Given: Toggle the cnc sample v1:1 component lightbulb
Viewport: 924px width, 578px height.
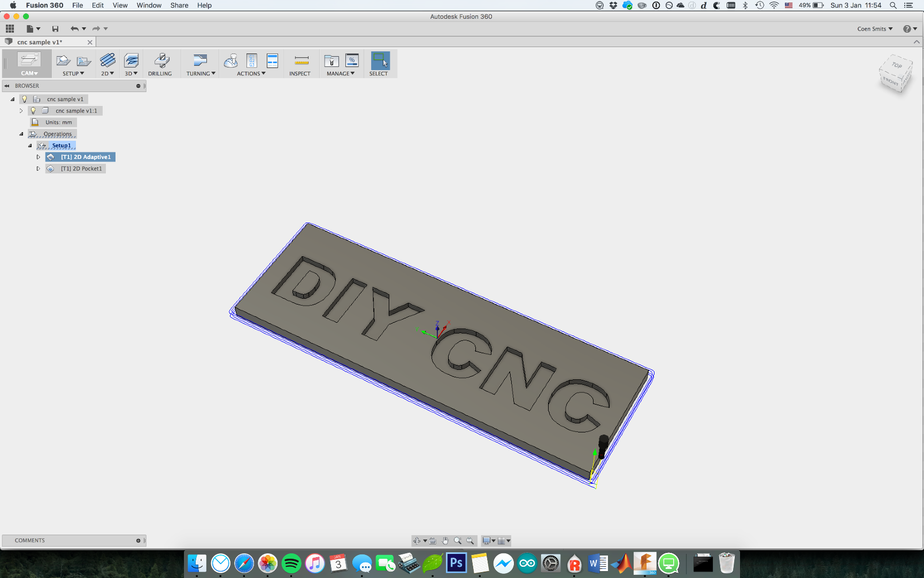Looking at the screenshot, I should tap(33, 111).
